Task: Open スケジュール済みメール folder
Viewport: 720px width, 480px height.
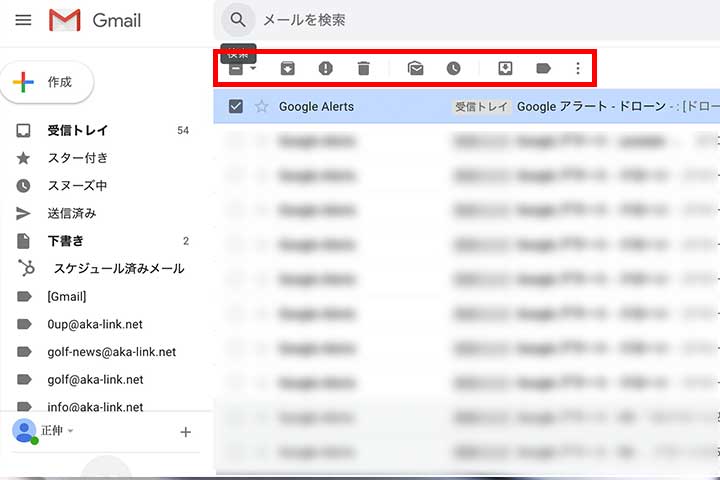Action: click(x=119, y=268)
